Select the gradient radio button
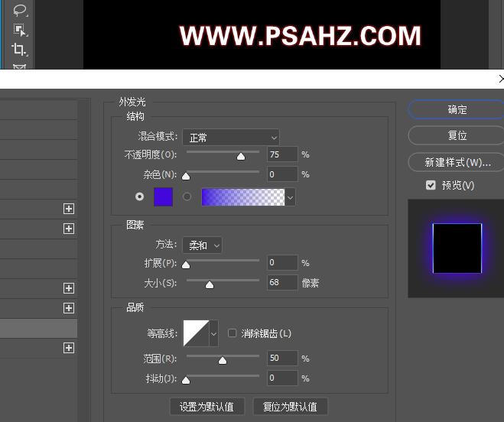This screenshot has width=504, height=422. (187, 196)
